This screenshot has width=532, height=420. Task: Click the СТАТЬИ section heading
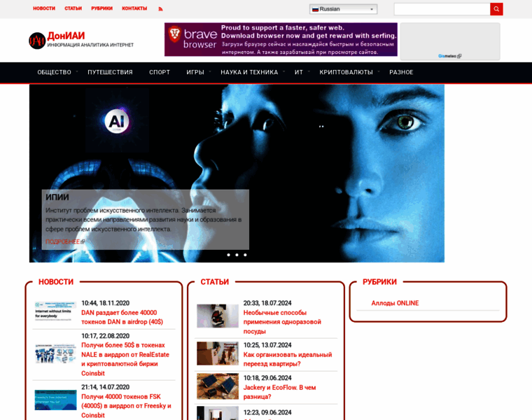pos(214,282)
